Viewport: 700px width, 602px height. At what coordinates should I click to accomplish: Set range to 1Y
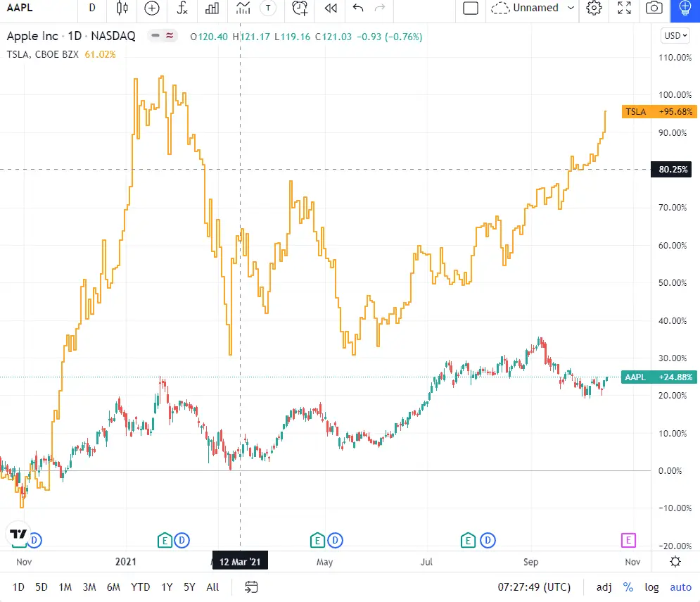pyautogui.click(x=167, y=587)
